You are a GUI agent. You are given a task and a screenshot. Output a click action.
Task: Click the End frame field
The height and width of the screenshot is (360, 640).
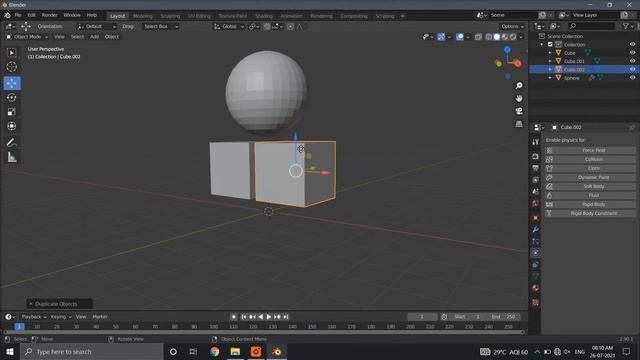point(503,317)
